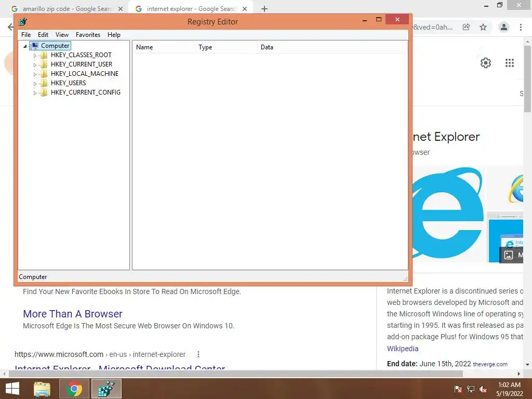The image size is (532, 399).
Task: Click scroll right arrow in Chrome
Action: pos(519,374)
